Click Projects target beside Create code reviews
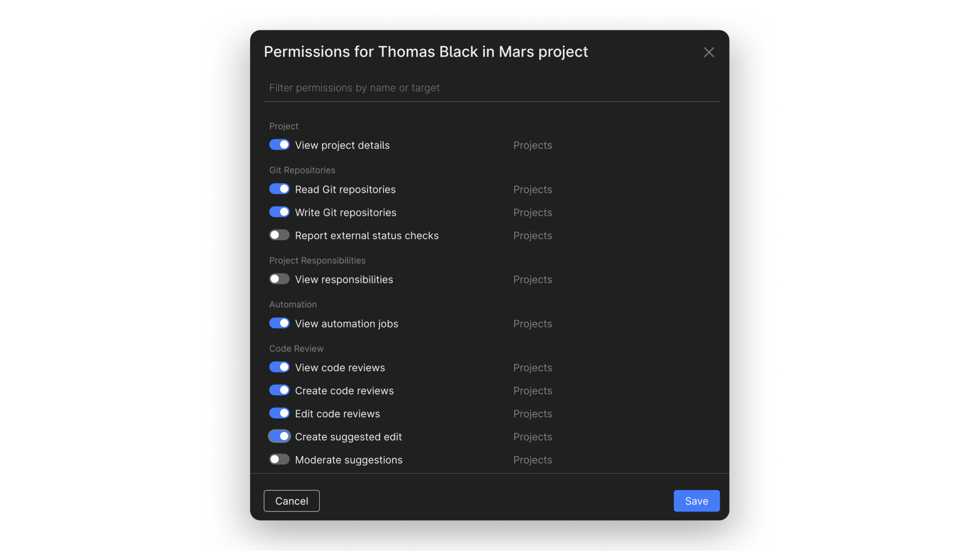The width and height of the screenshot is (980, 551). (533, 390)
